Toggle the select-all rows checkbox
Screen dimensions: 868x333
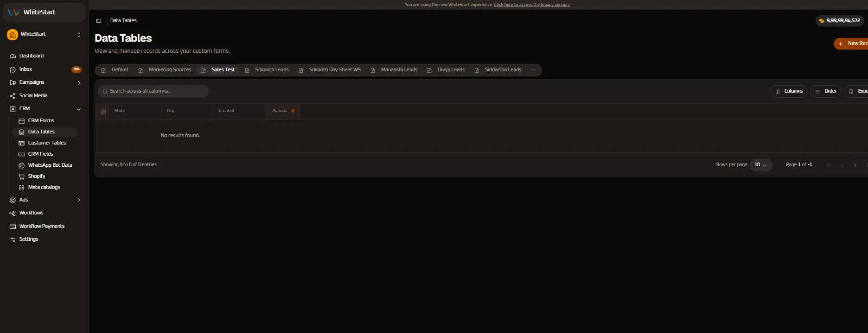[103, 112]
